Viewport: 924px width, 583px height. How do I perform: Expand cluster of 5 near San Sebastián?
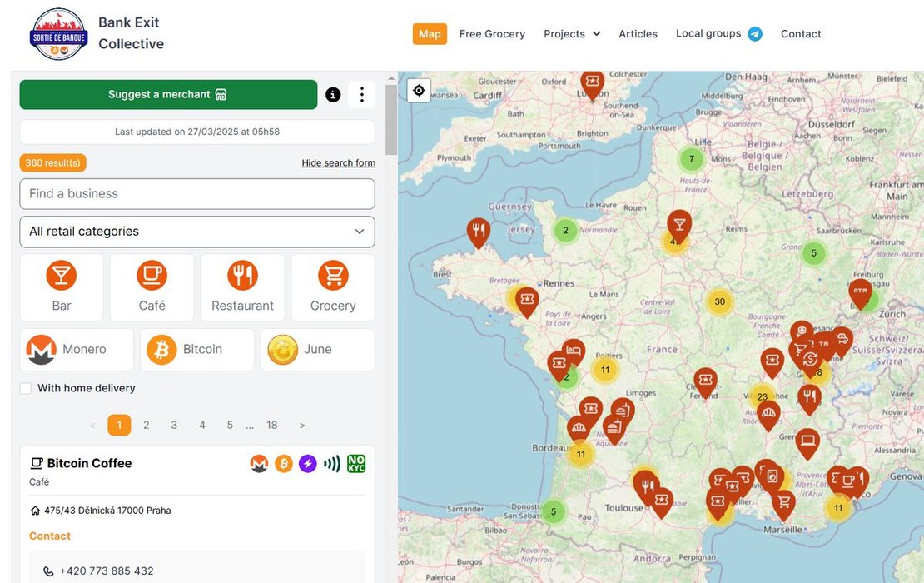click(x=553, y=511)
